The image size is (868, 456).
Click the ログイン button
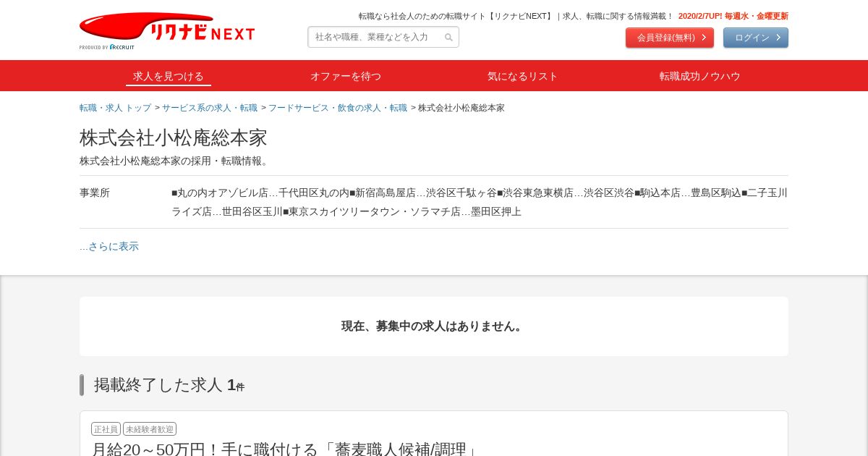(756, 38)
